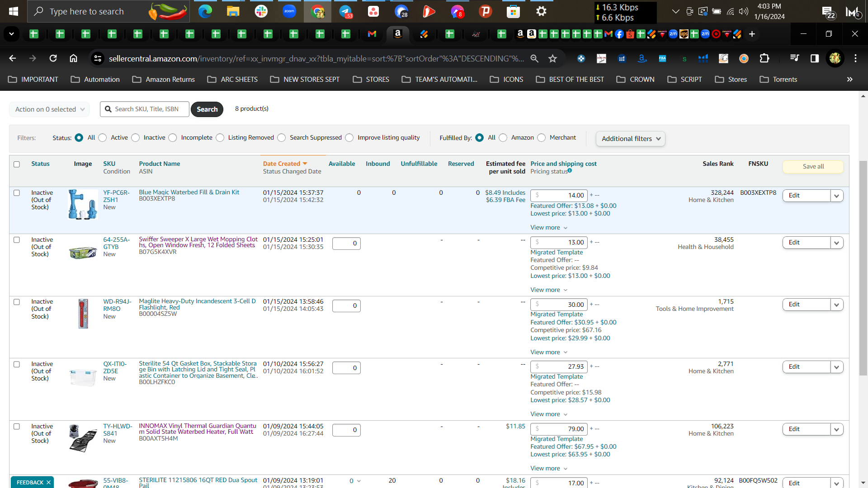Show the hidden bookmarks overflow chevron
The height and width of the screenshot is (488, 868).
pyautogui.click(x=850, y=79)
